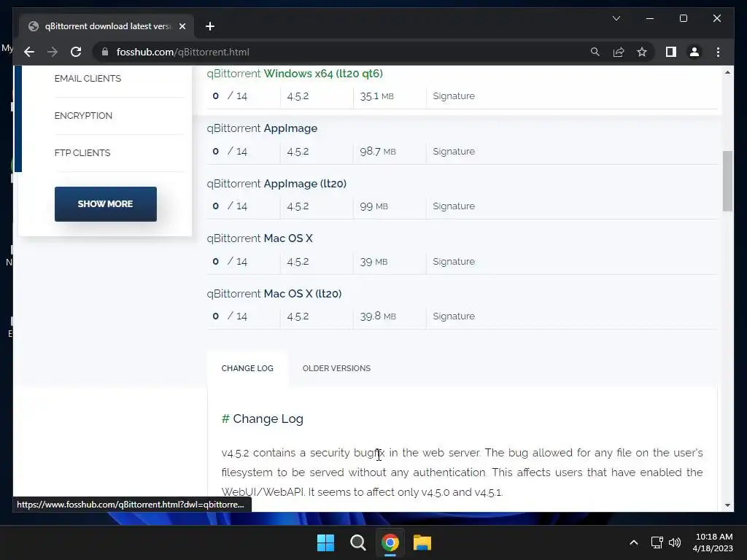747x560 pixels.
Task: Click the page scrollbar thumb
Action: point(727,181)
